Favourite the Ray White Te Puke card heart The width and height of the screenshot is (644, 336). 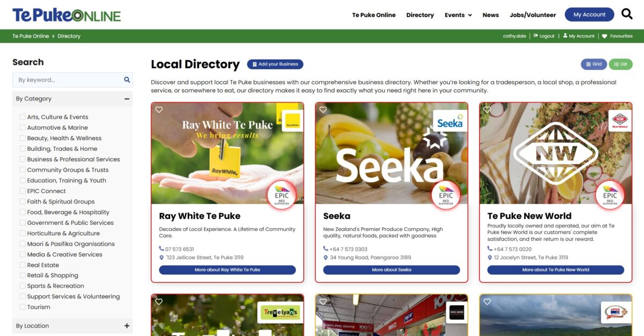[x=159, y=109]
